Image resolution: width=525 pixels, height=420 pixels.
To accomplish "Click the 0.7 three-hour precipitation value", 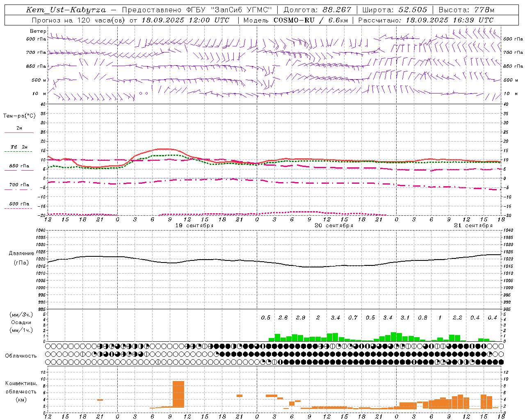I will coord(353,318).
